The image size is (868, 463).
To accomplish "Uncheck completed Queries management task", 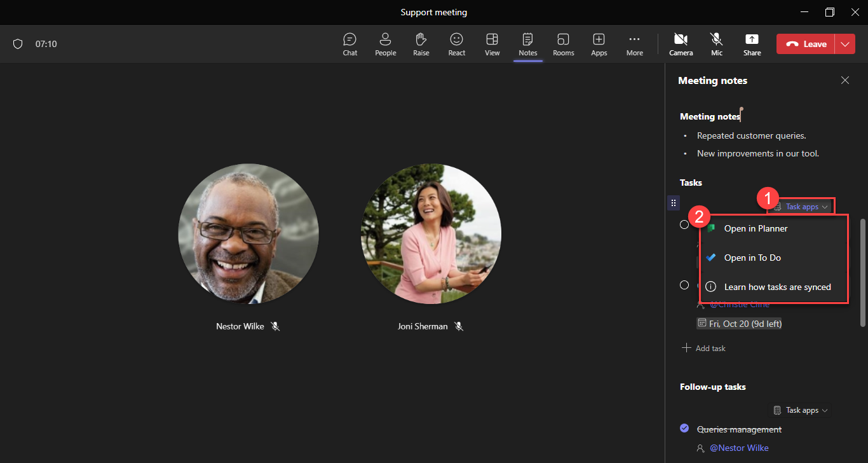I will coord(684,428).
